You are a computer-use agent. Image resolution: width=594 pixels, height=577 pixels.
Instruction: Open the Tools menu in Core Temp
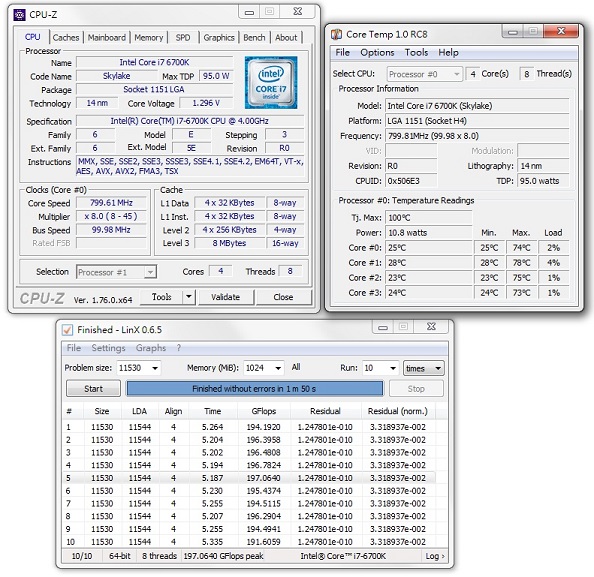416,52
